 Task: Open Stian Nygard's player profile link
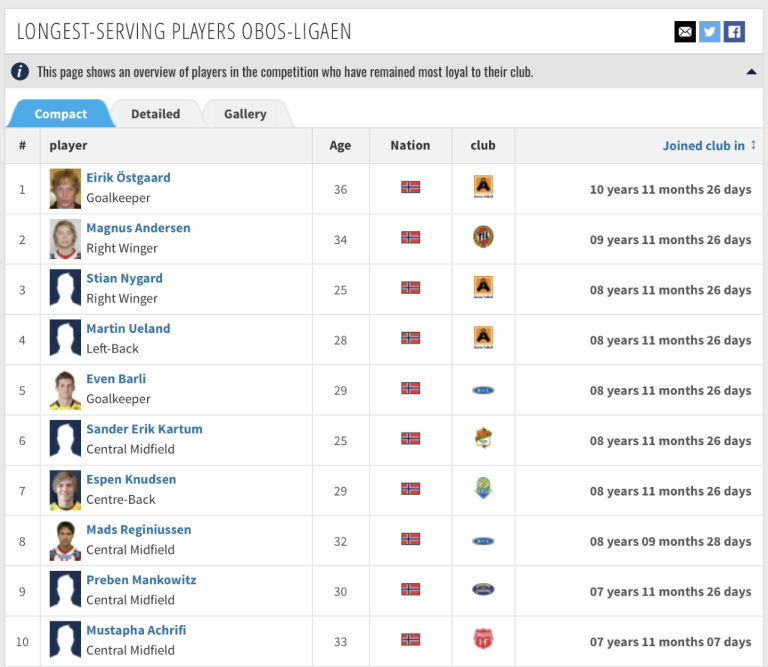click(x=124, y=278)
